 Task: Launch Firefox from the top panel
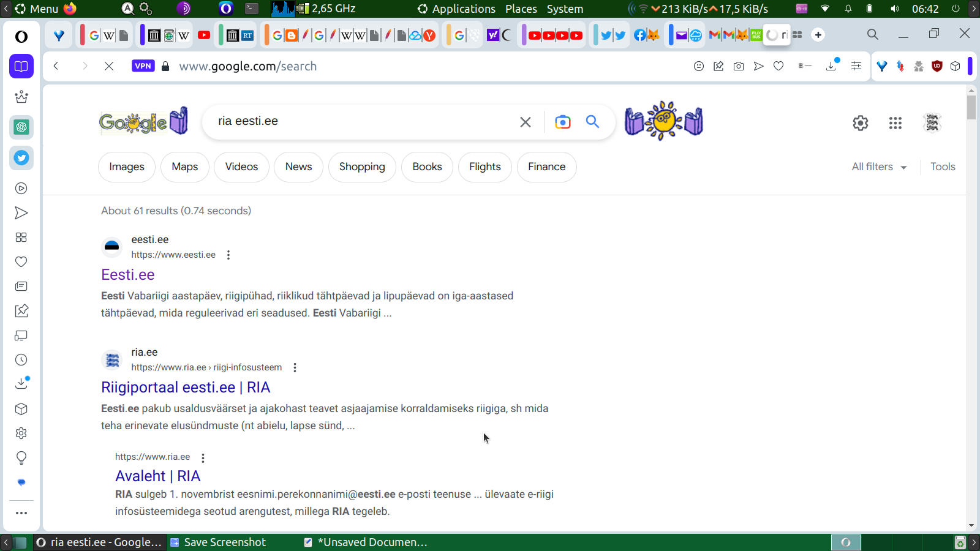(70, 9)
